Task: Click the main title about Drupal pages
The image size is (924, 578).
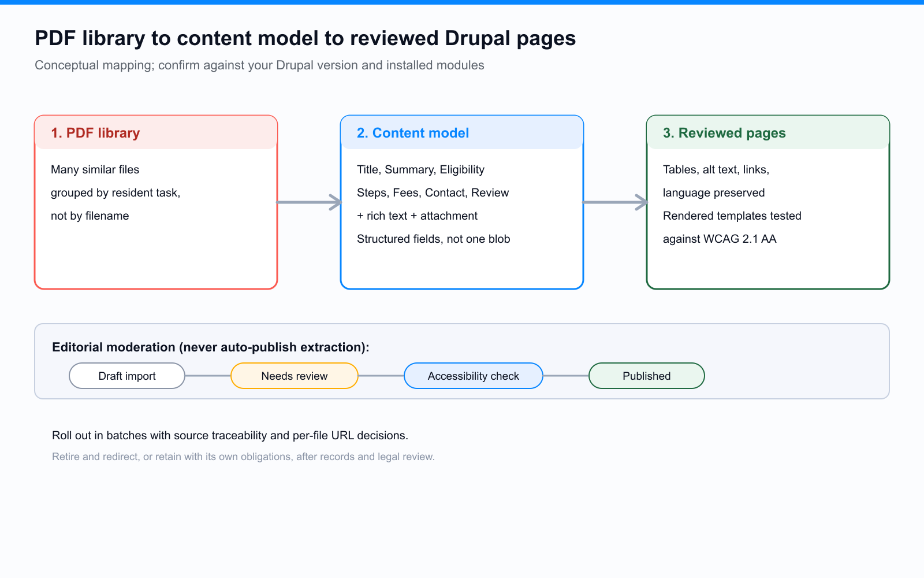Action: (x=305, y=38)
